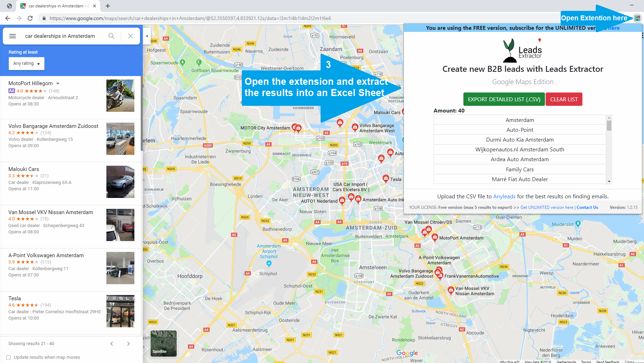Click the search magnifier icon

pos(112,36)
